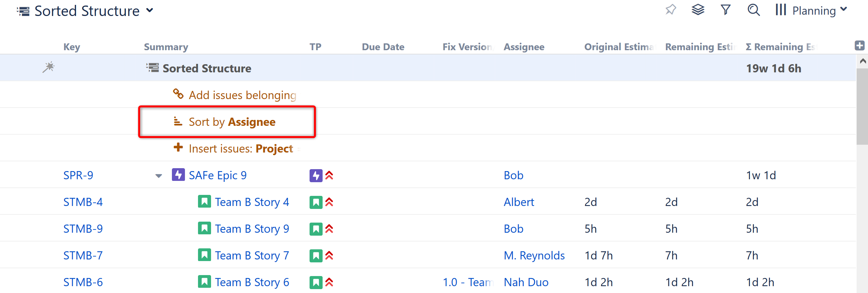The width and height of the screenshot is (868, 293).
Task: Open the STMB-7 issue key link
Action: point(83,256)
